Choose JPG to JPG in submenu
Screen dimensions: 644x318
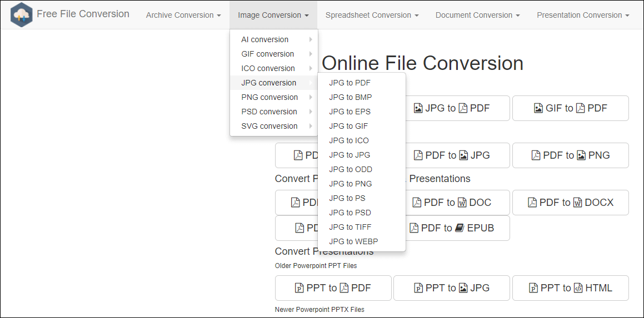[x=361, y=155]
